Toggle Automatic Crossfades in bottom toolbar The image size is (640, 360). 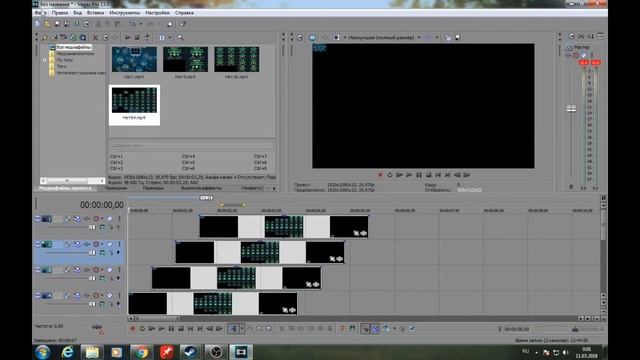pos(375,329)
